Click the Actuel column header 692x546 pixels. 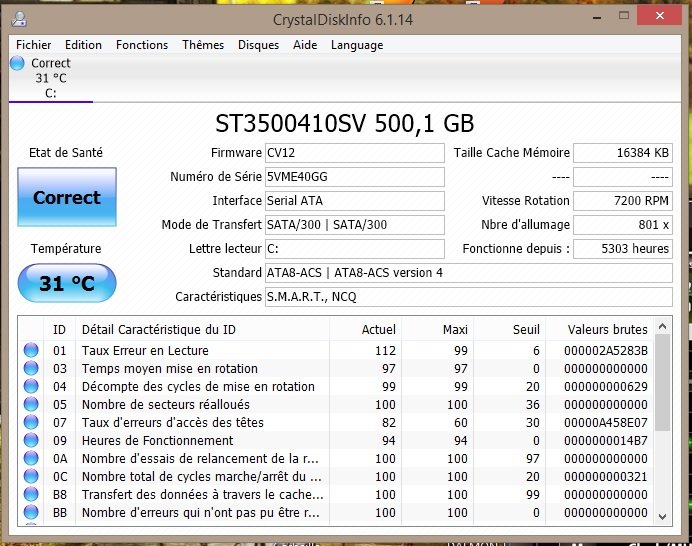(x=365, y=330)
